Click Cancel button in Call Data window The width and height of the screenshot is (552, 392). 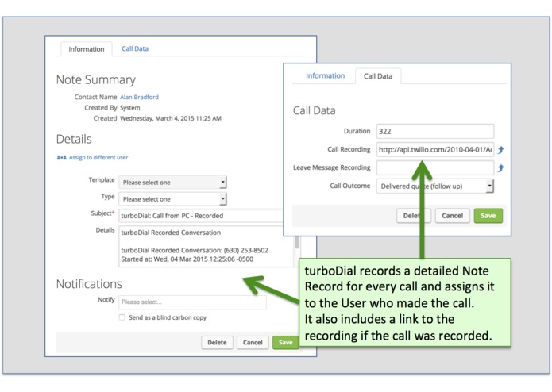coord(453,216)
